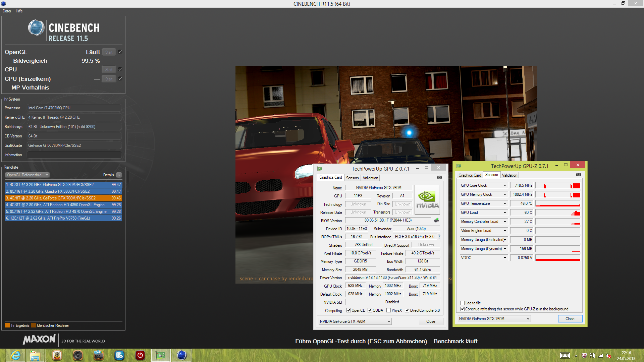This screenshot has height=362, width=644.
Task: Open GPU selector dropdown in Sensors window
Action: tap(494, 319)
